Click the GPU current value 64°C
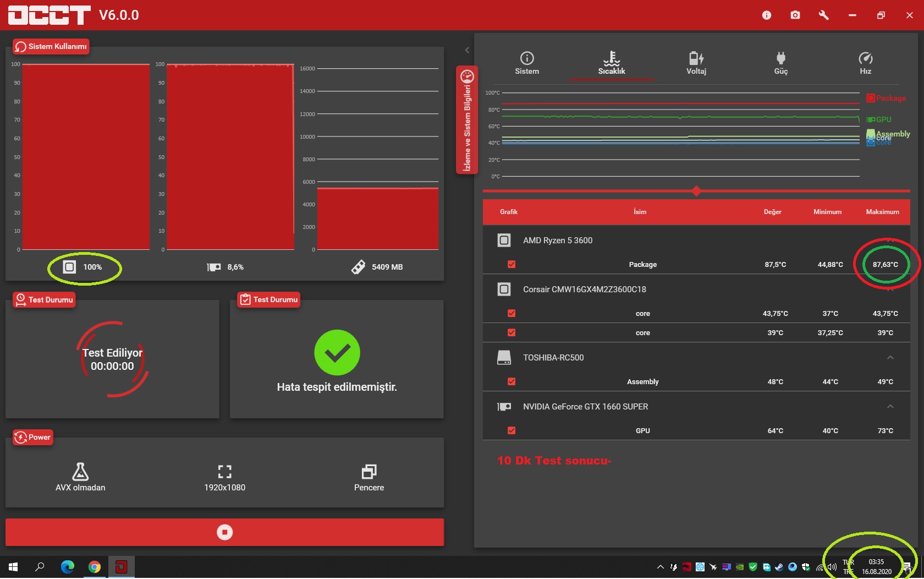This screenshot has width=924, height=579. 775,430
